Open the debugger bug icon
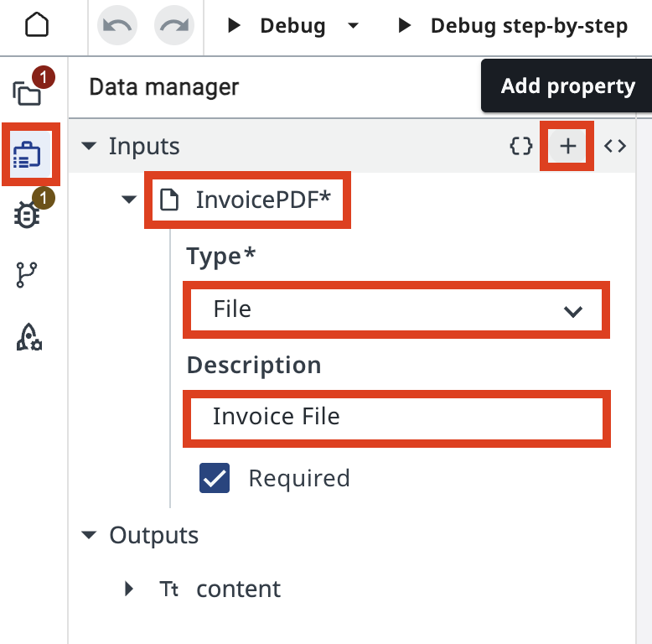Image resolution: width=652 pixels, height=644 pixels. click(27, 215)
